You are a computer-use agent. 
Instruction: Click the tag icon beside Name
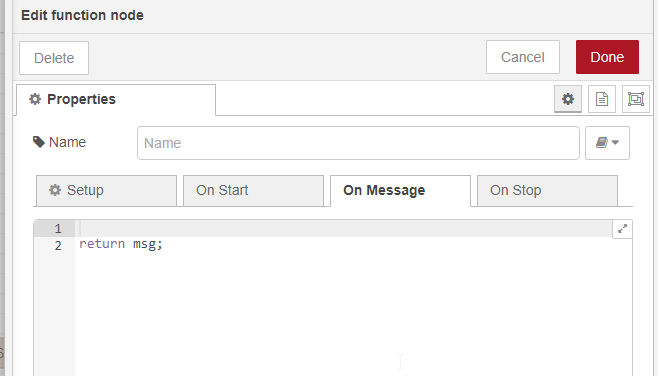pyautogui.click(x=39, y=142)
